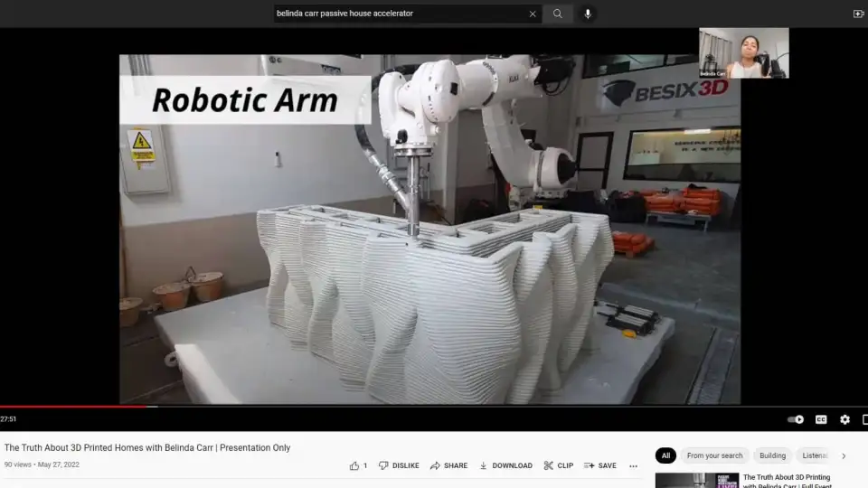
Task: Create a clip with scissors icon
Action: [x=558, y=465]
